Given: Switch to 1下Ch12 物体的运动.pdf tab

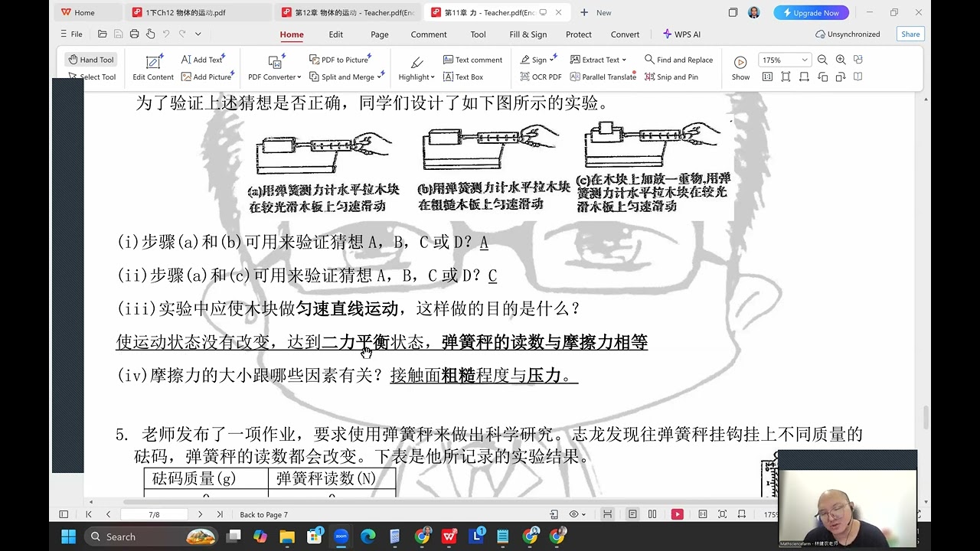Looking at the screenshot, I should tap(198, 12).
